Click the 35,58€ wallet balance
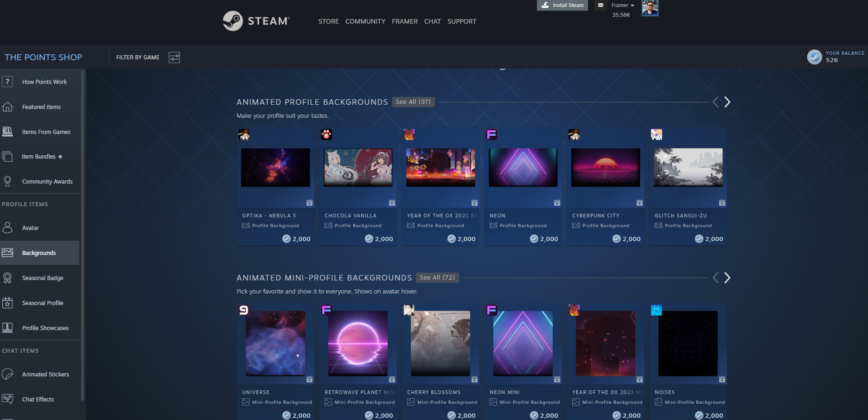 pos(621,15)
